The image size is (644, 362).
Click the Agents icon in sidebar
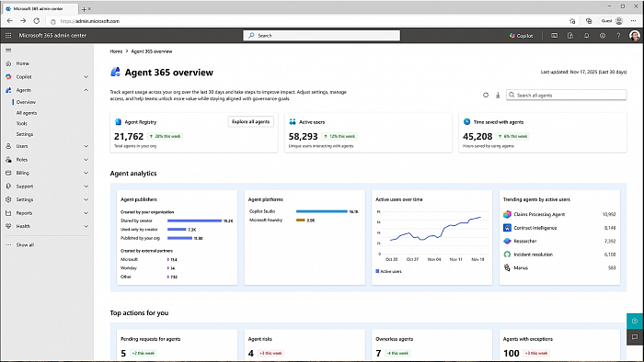(x=8, y=90)
